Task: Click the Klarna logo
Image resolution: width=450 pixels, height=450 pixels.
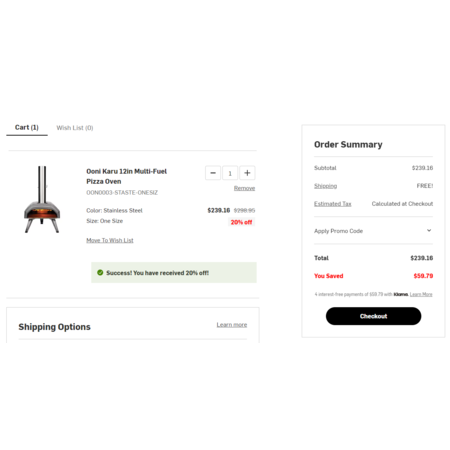Action: click(401, 294)
